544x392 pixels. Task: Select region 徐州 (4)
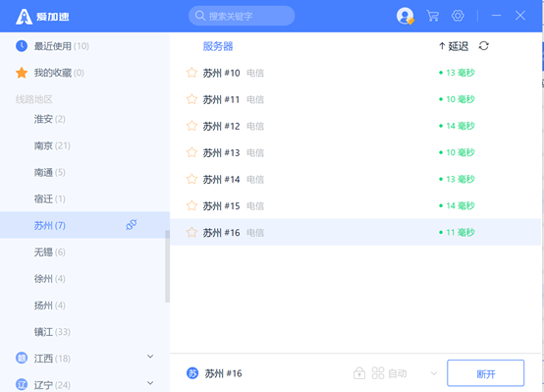click(50, 279)
